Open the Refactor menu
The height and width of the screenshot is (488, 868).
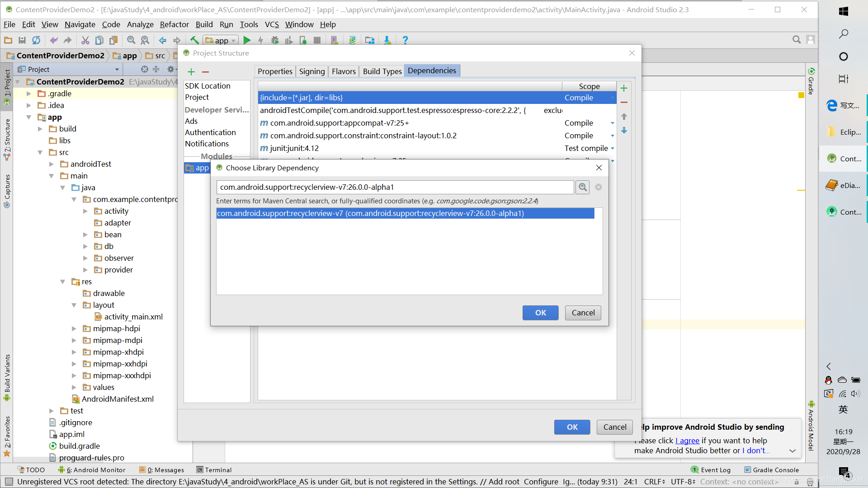click(x=174, y=24)
